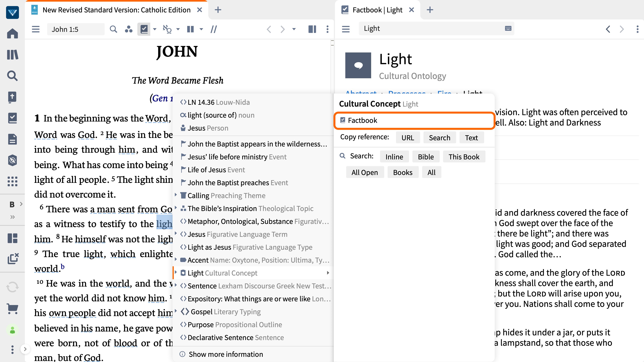Image resolution: width=644 pixels, height=362 pixels.
Task: Select Purpose Propositional Outline entry
Action: [x=253, y=324]
